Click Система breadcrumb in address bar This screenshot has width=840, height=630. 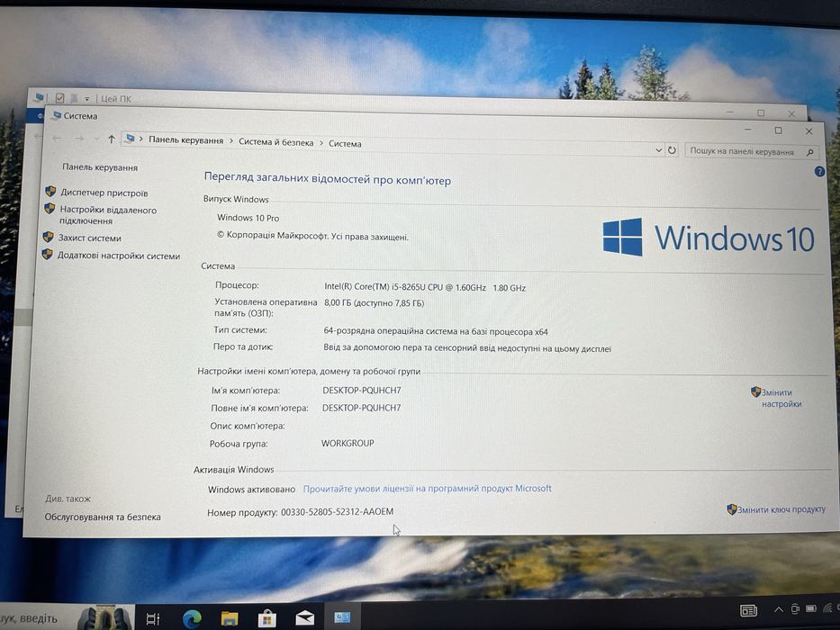(x=345, y=144)
